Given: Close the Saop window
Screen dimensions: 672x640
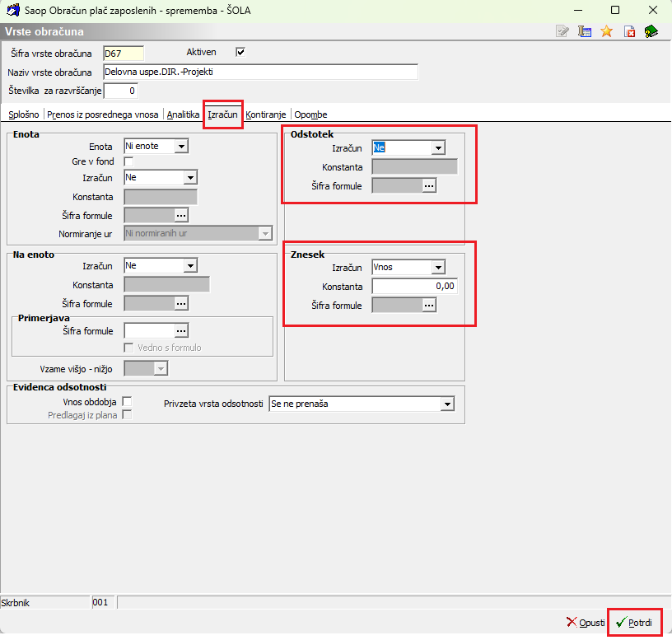Looking at the screenshot, I should click(653, 10).
